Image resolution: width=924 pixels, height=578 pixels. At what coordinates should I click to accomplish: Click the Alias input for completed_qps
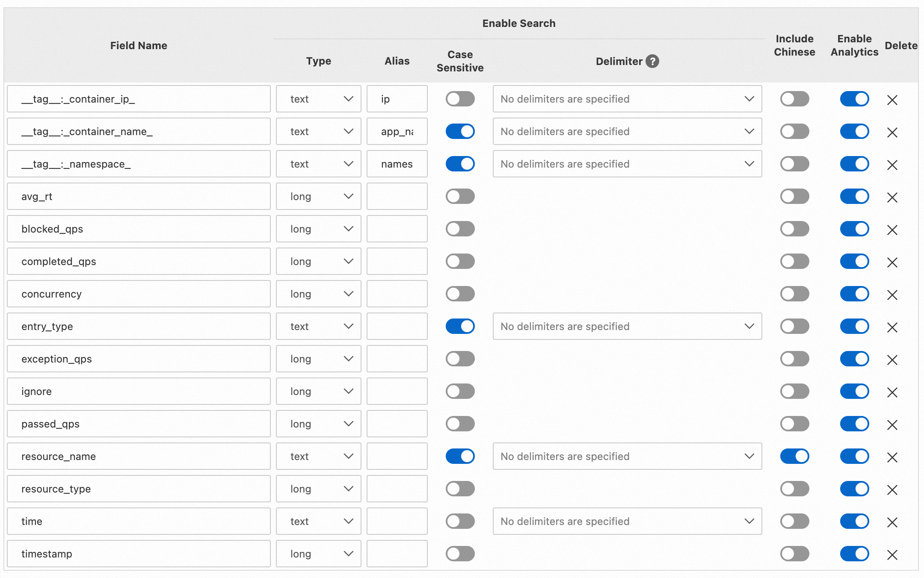pyautogui.click(x=397, y=261)
